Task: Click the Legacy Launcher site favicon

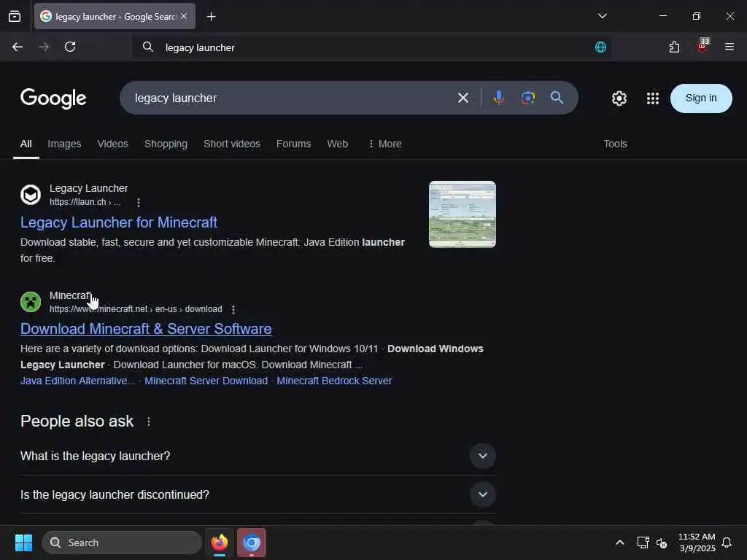Action: click(31, 195)
